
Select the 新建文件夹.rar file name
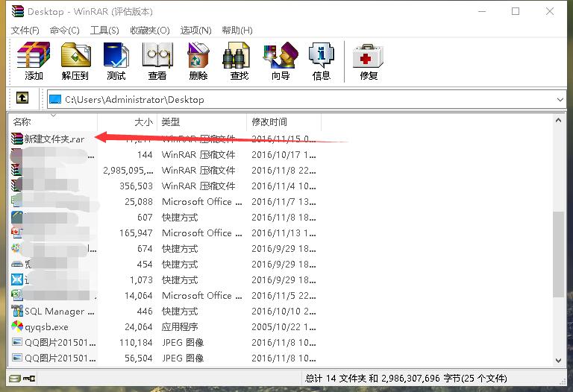[x=54, y=139]
